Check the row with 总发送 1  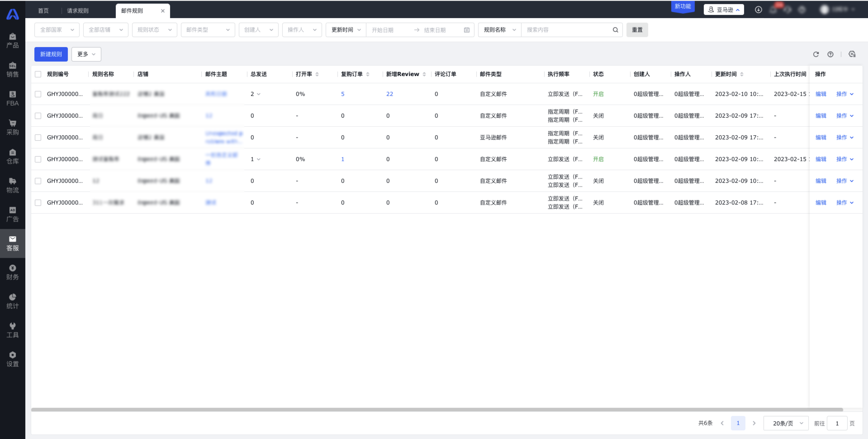click(x=38, y=159)
